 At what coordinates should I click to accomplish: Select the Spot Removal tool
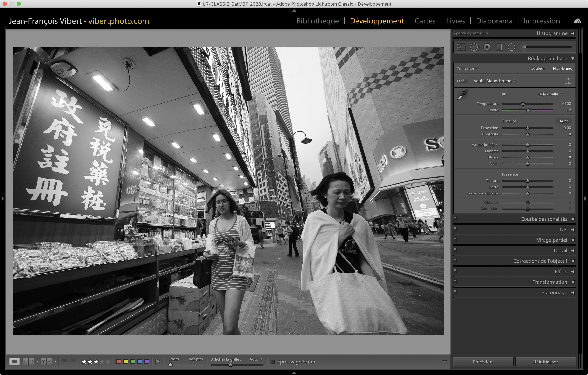474,47
